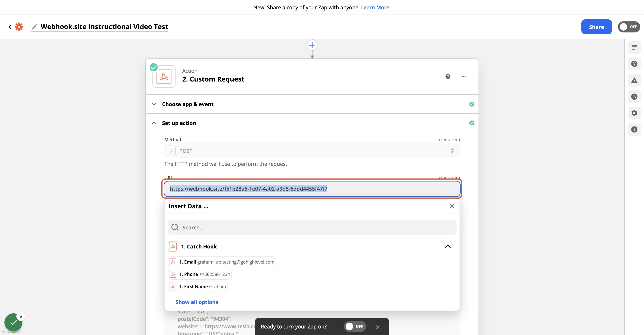This screenshot has width=644, height=335.
Task: Dismiss the Ready to turn Zap on banner
Action: click(378, 327)
